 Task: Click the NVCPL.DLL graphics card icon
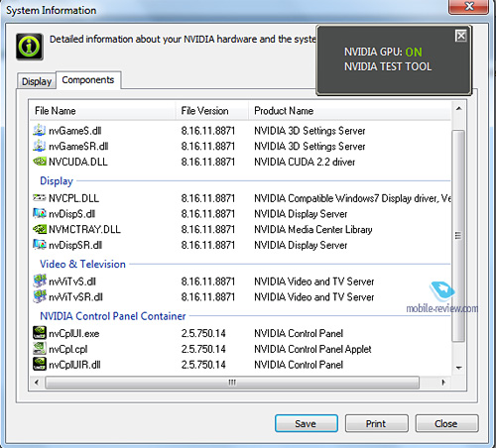pyautogui.click(x=40, y=197)
